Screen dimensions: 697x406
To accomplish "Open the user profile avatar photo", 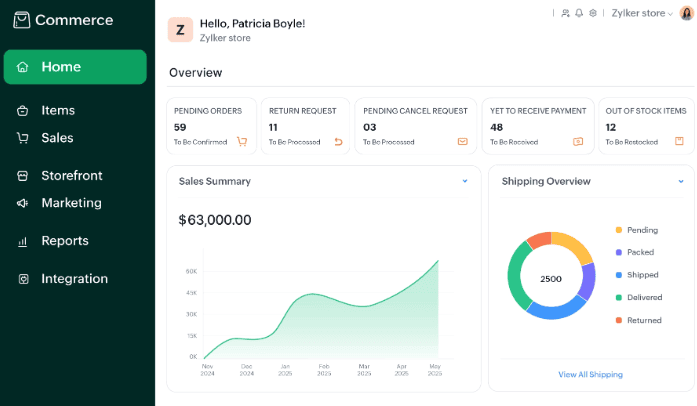I will [x=685, y=13].
